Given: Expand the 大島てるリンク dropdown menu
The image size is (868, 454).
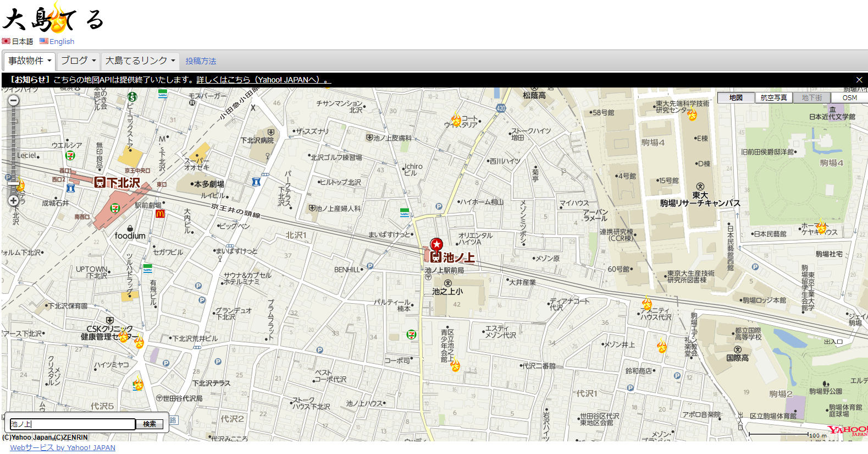Looking at the screenshot, I should click(x=140, y=61).
